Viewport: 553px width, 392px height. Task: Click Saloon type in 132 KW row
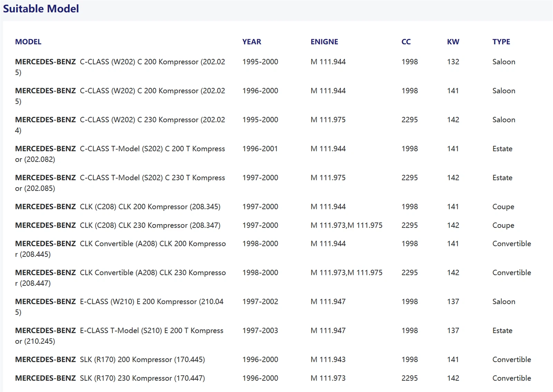point(504,62)
